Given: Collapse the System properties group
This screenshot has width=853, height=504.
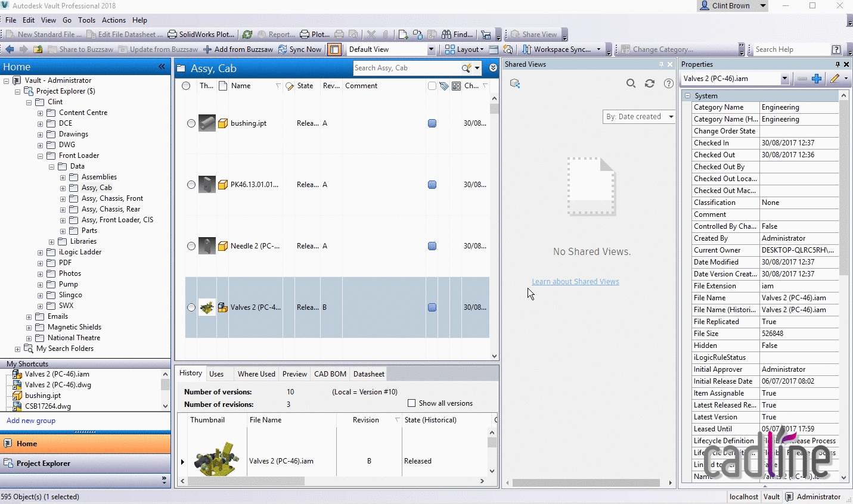Looking at the screenshot, I should pyautogui.click(x=687, y=96).
